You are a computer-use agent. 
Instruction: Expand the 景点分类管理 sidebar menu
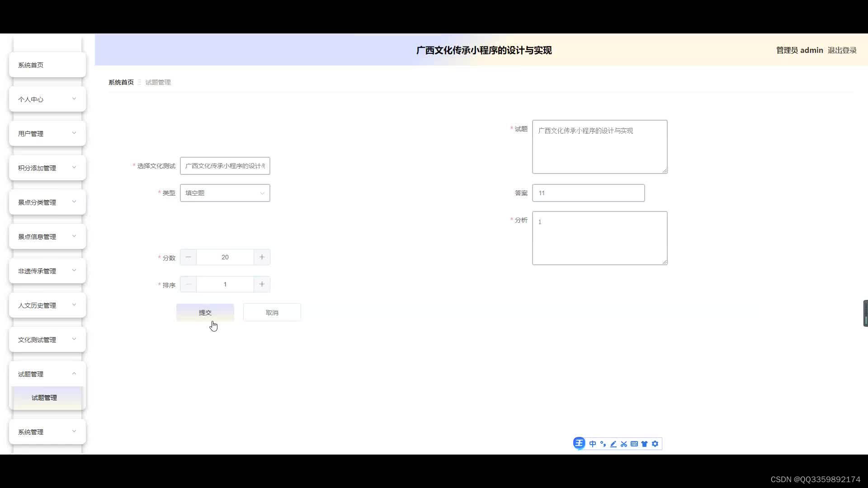pyautogui.click(x=47, y=202)
